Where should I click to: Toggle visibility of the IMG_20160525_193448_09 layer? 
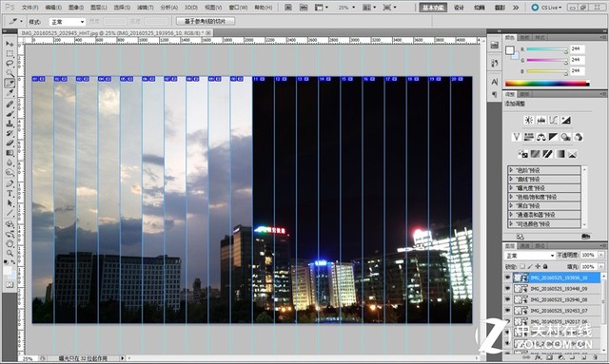coord(507,289)
